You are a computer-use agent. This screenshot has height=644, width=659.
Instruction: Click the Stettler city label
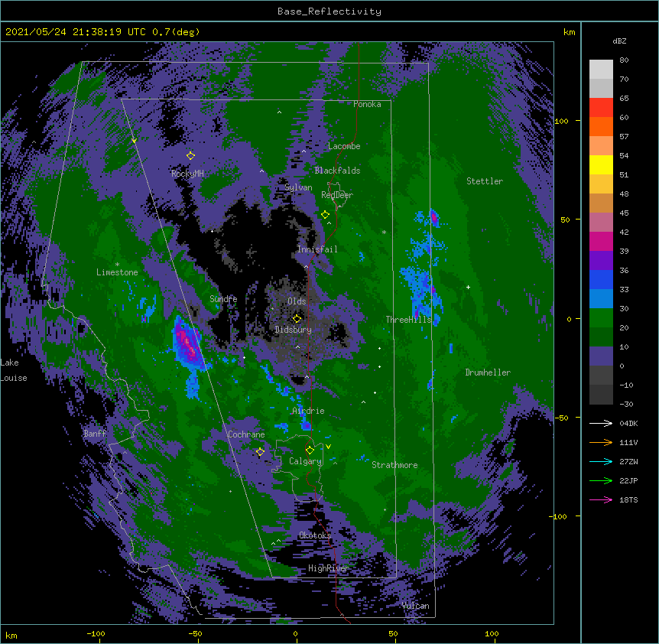coord(485,181)
